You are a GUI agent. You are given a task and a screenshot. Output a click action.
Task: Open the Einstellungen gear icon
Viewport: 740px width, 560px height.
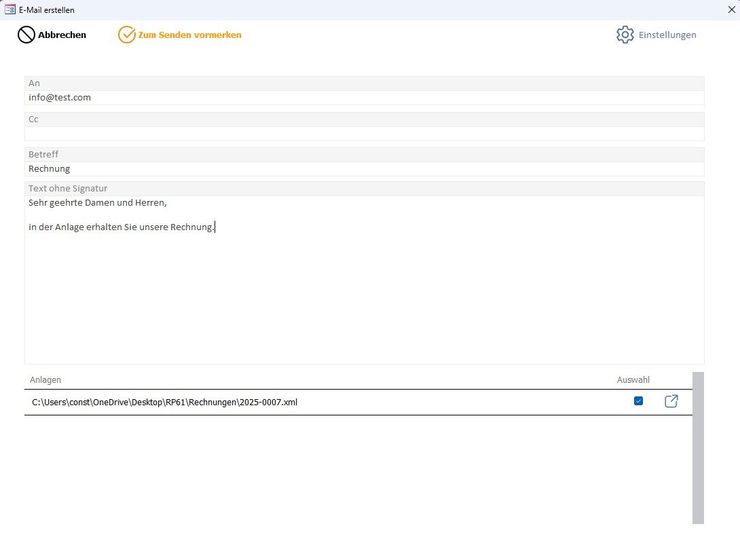tap(625, 35)
